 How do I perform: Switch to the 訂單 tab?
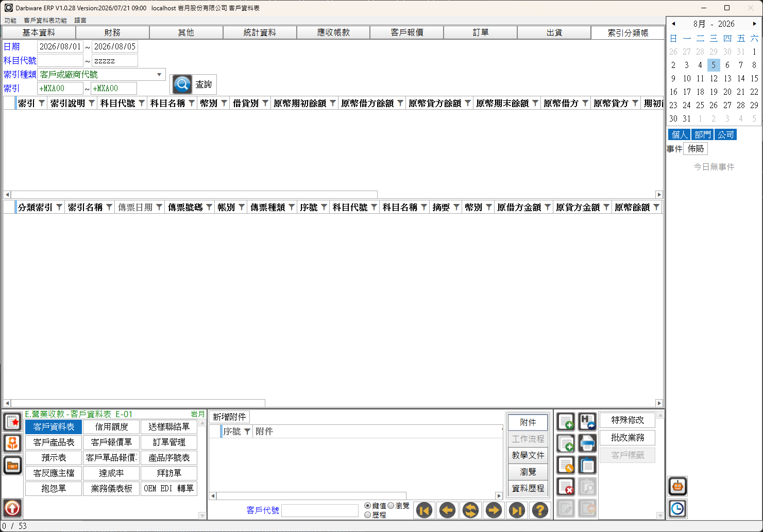pos(481,32)
